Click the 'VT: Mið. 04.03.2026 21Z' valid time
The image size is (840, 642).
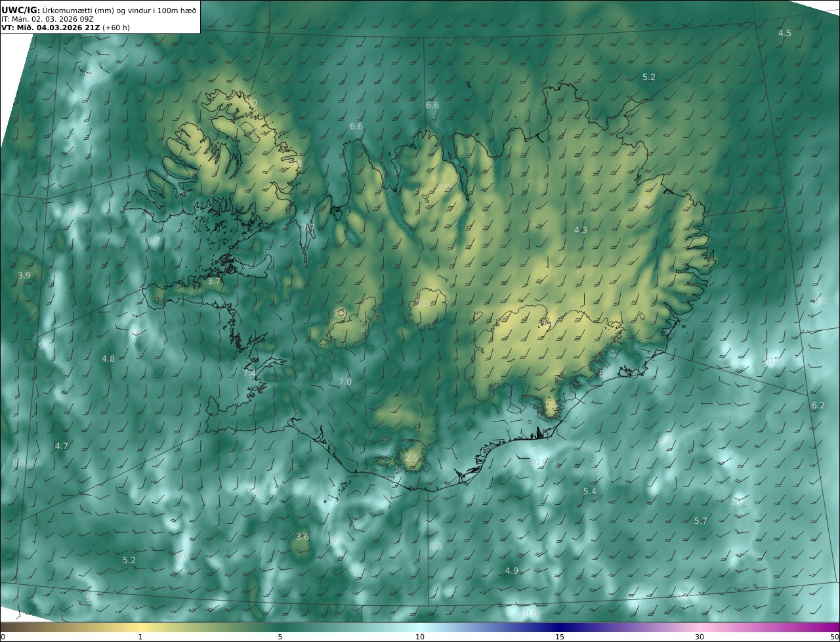(51, 28)
